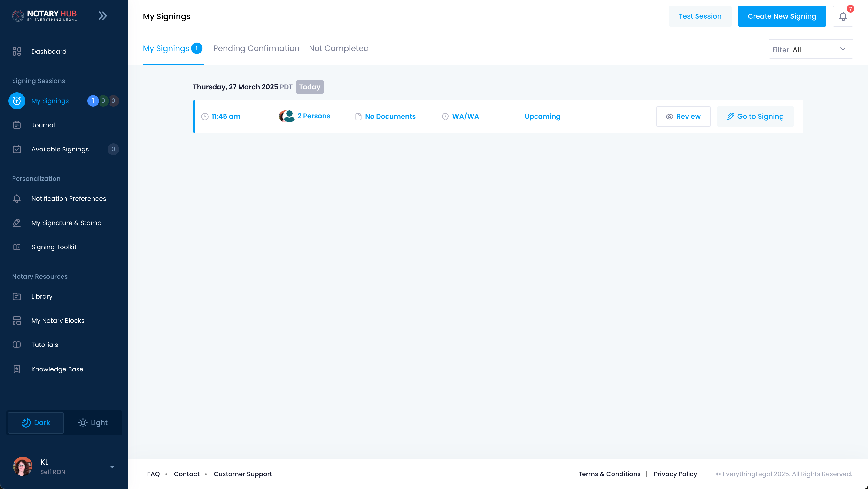Click the My Notary Blocks layout icon
Screen dimensions: 868x489
coord(17,321)
